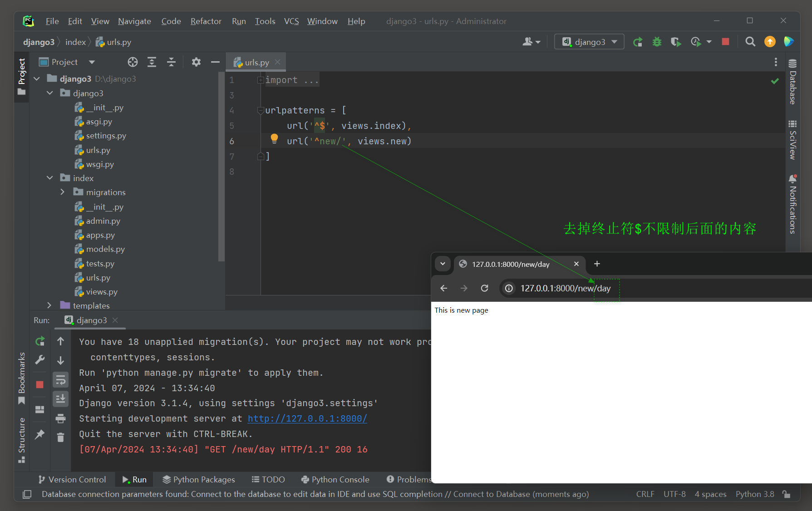
Task: Reload the browser page
Action: (x=485, y=288)
